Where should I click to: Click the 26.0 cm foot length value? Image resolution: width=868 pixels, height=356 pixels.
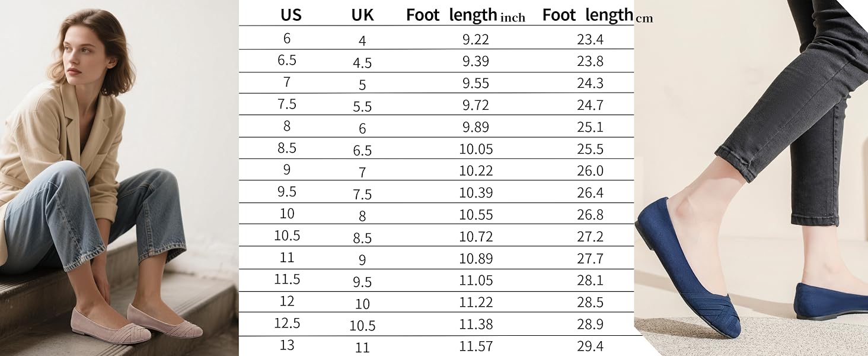pos(590,171)
